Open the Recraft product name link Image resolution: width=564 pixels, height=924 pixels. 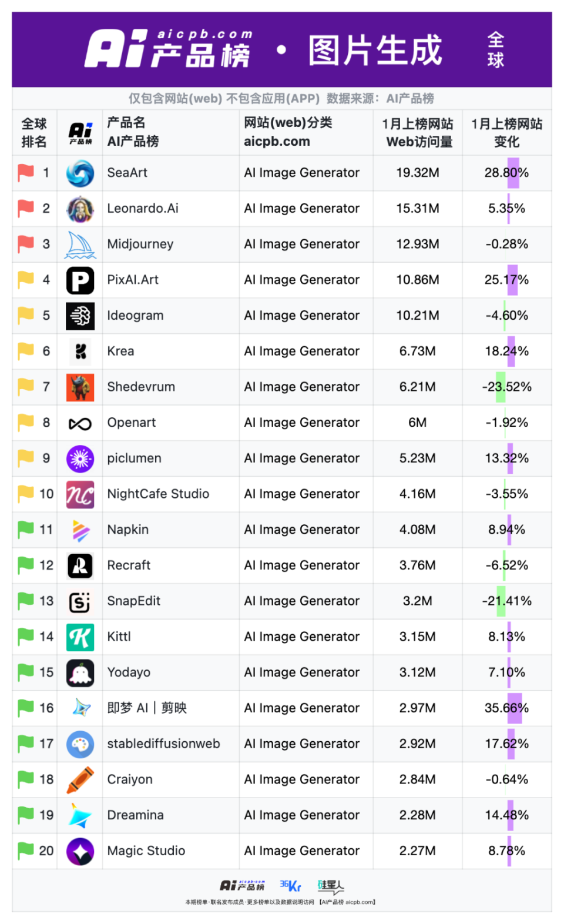tap(129, 565)
